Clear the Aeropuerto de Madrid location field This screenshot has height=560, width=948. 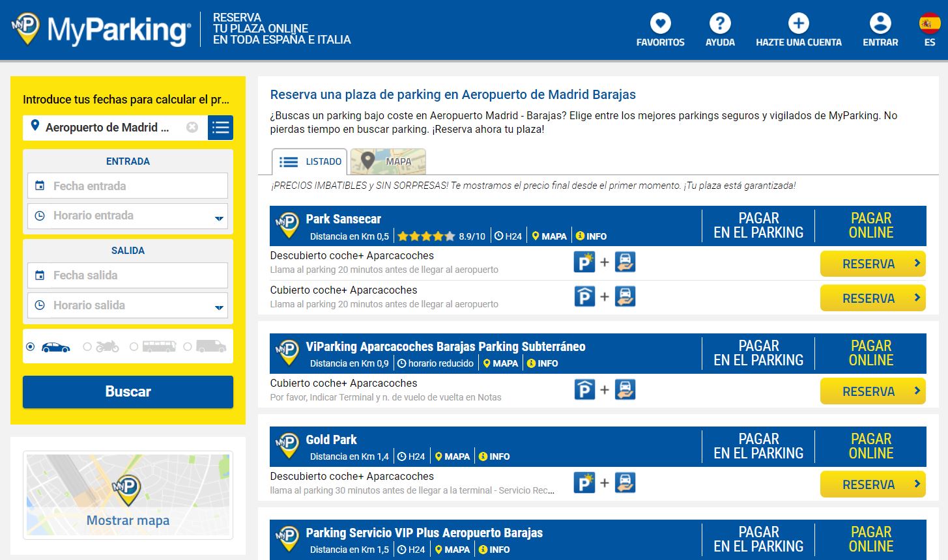pos(192,127)
